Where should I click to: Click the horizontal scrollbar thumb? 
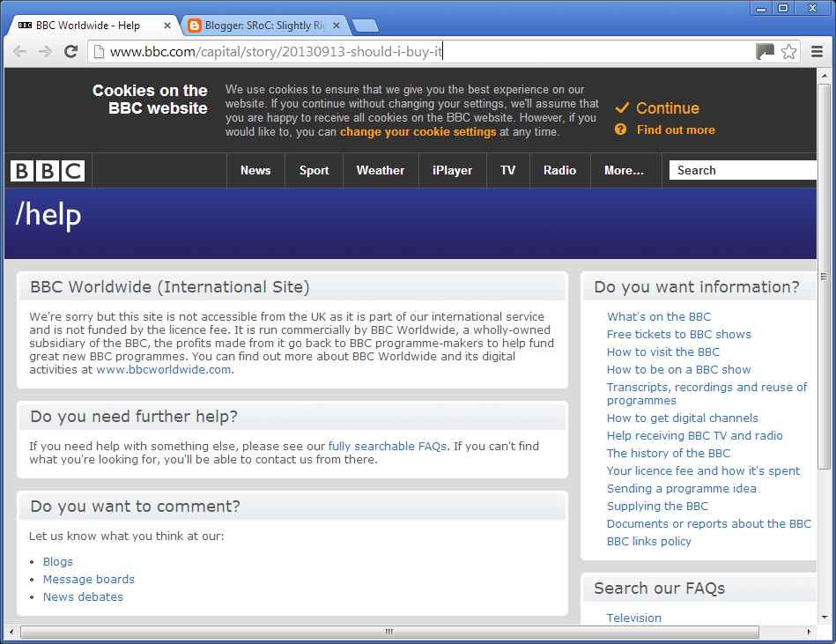(389, 632)
